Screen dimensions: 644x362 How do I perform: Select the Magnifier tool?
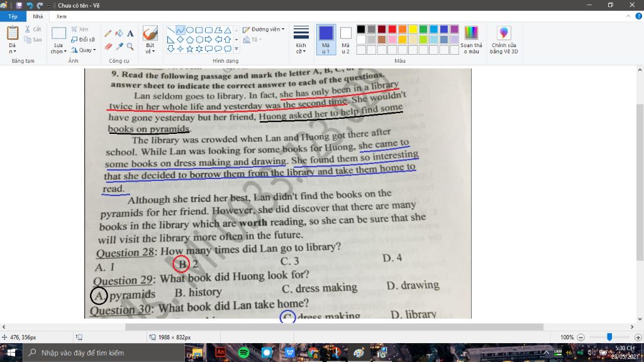point(130,47)
